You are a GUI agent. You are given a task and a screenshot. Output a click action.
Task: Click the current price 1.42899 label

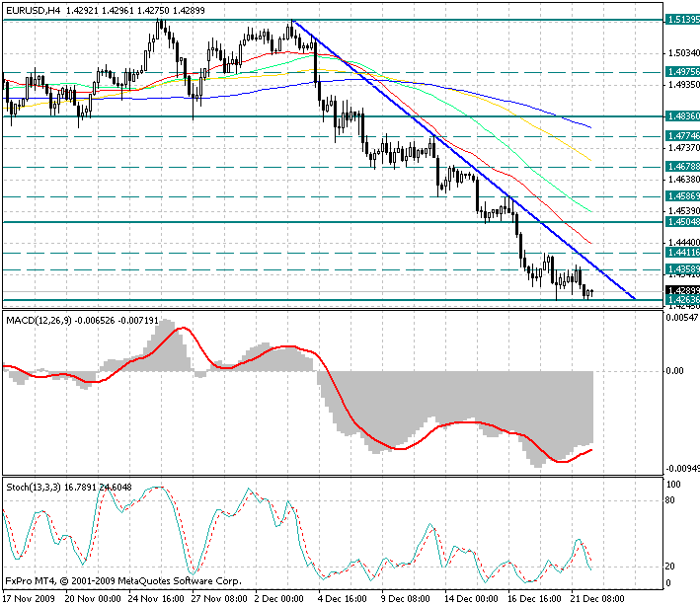point(679,290)
